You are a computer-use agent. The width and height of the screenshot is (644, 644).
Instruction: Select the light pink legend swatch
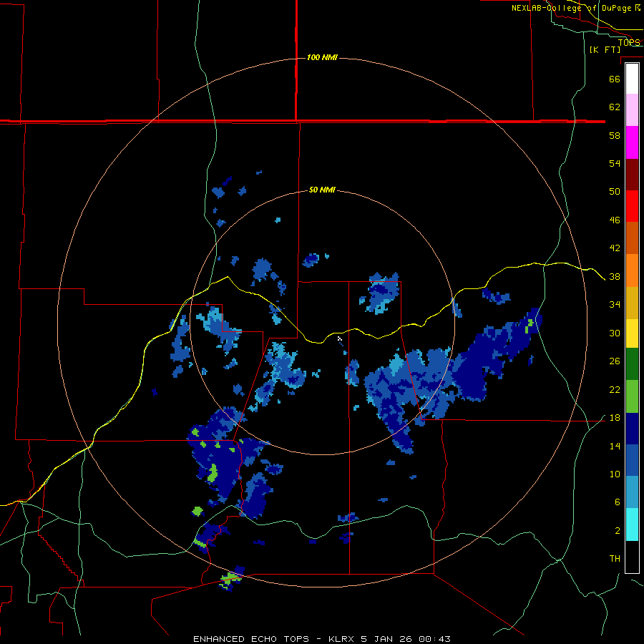pos(632,110)
